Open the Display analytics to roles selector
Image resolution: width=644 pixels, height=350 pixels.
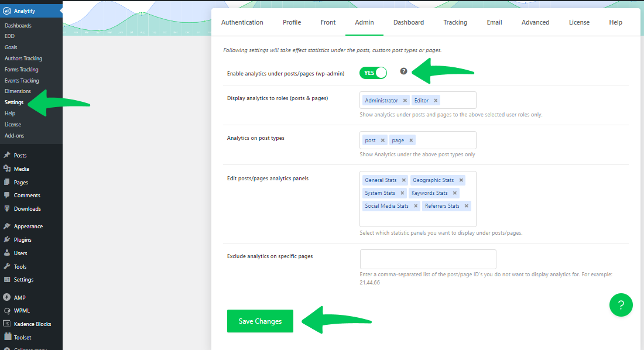click(x=417, y=100)
